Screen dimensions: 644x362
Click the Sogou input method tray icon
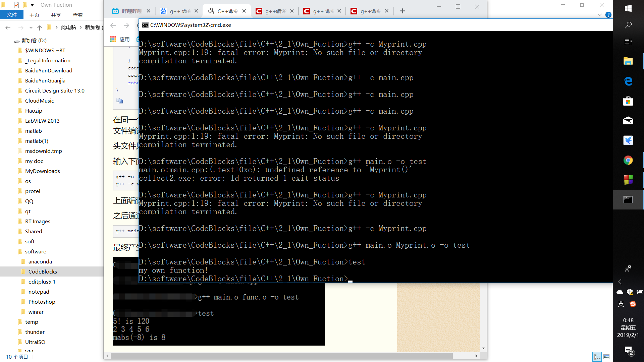tap(633, 304)
